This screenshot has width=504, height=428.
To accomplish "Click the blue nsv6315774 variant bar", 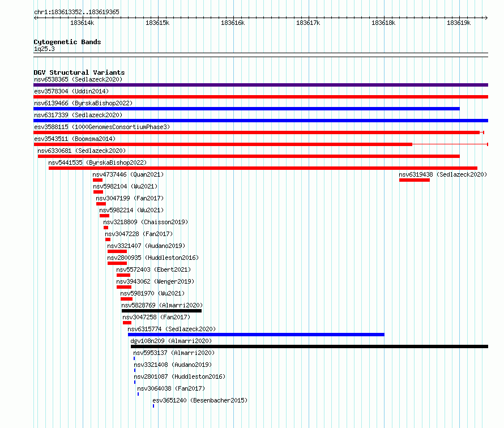I will tap(256, 335).
